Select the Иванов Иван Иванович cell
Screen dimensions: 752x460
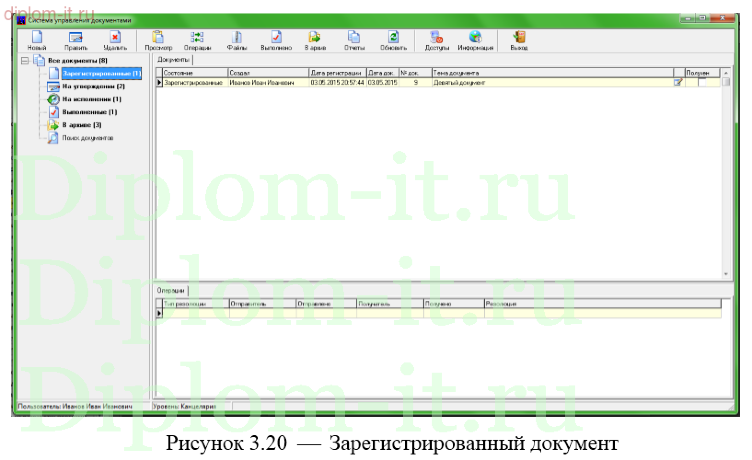[268, 83]
